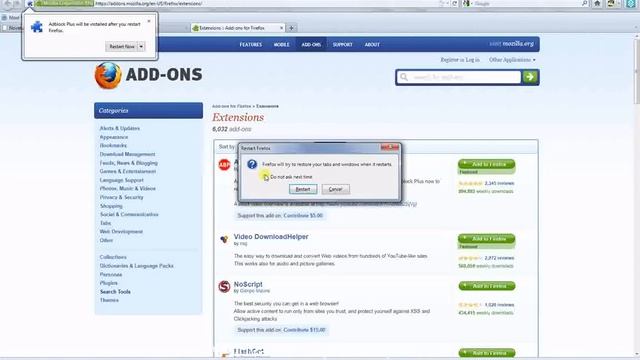This screenshot has height=360, width=640.
Task: Click Add to Firefox for Video DownloadHelper
Action: 487,238
